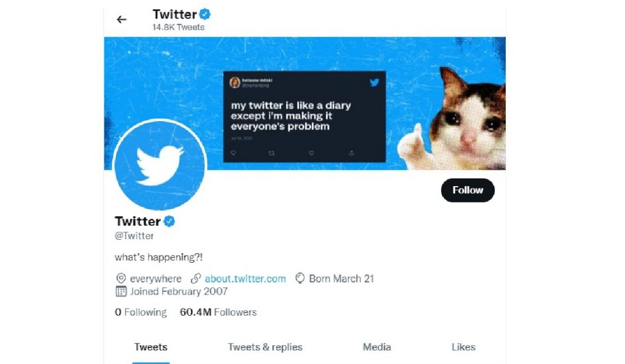Open the Media tab
Image resolution: width=625 pixels, height=364 pixels.
tap(377, 347)
